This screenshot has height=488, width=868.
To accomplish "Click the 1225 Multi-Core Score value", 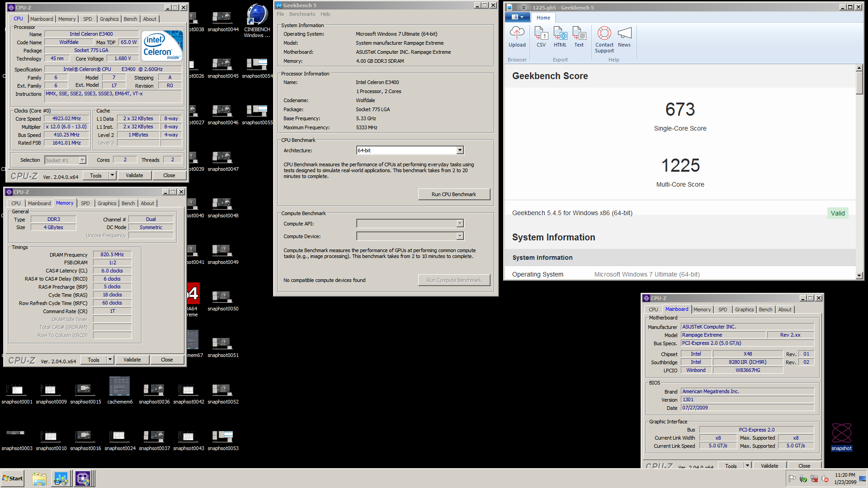I will pos(680,165).
